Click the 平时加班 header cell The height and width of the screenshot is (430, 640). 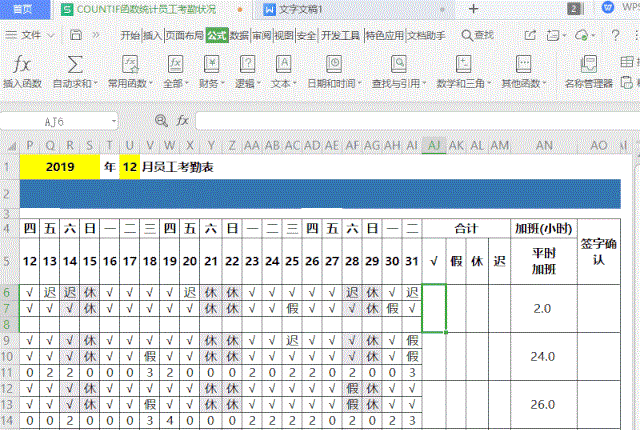pyautogui.click(x=544, y=261)
